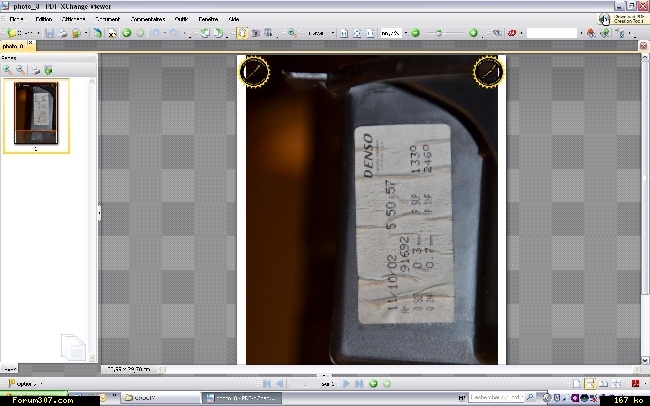Image resolution: width=650 pixels, height=406 pixels.
Task: Expand the email icon dropdown arrow
Action: [x=86, y=33]
